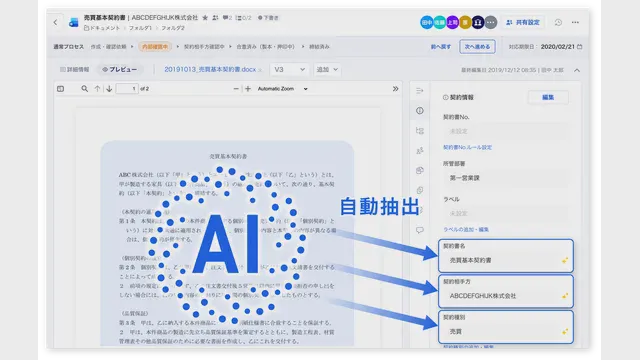Viewport: 640px width, 360px height.
Task: Open the viewer tools double-chevron menu
Action: tap(395, 89)
